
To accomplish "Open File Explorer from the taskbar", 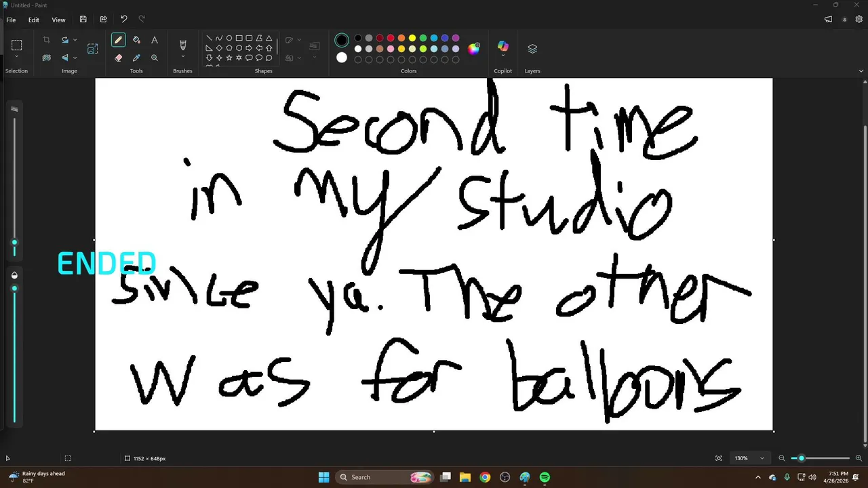I will (465, 477).
